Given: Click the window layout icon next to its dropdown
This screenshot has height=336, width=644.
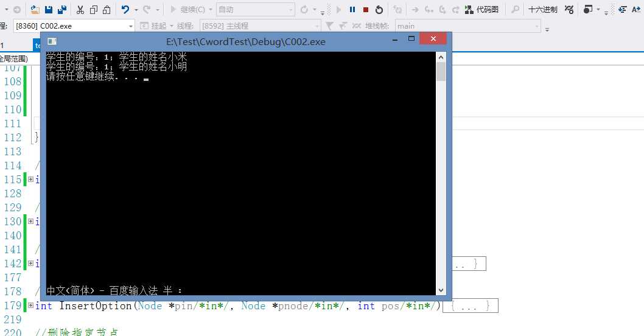Looking at the screenshot, I should [588, 10].
